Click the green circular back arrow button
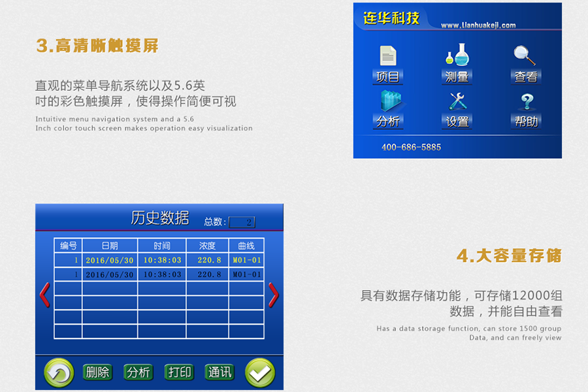 point(59,372)
